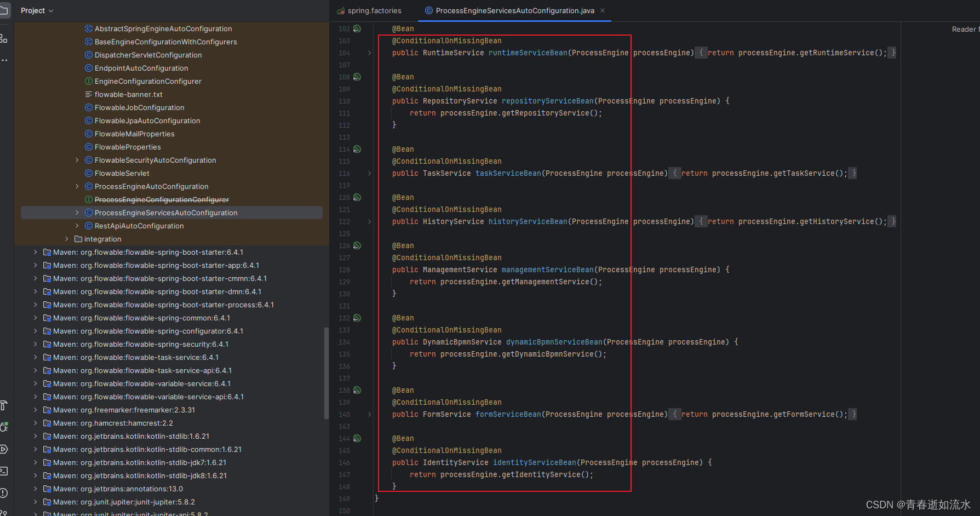The height and width of the screenshot is (516, 980).
Task: Click the bean gutter icon on line 138
Action: point(357,390)
